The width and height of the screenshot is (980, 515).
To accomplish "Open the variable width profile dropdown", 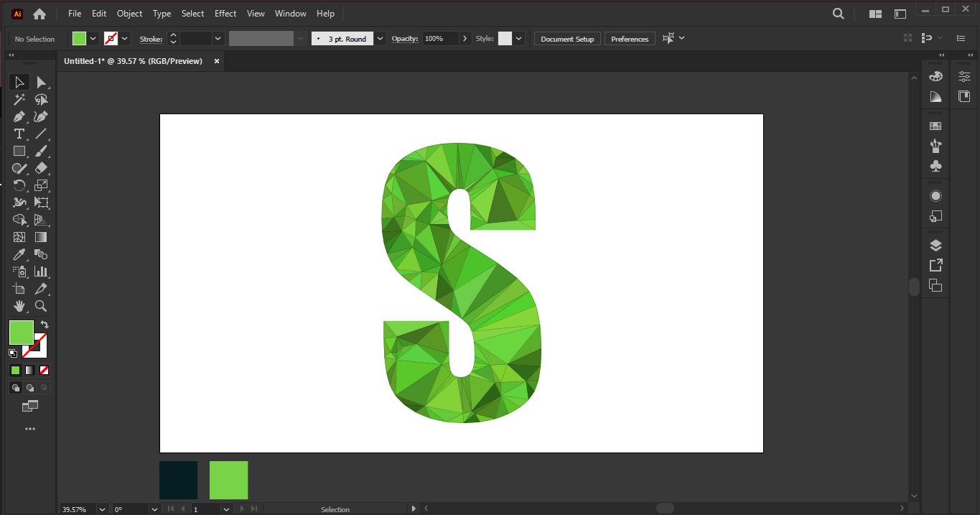I will [300, 38].
